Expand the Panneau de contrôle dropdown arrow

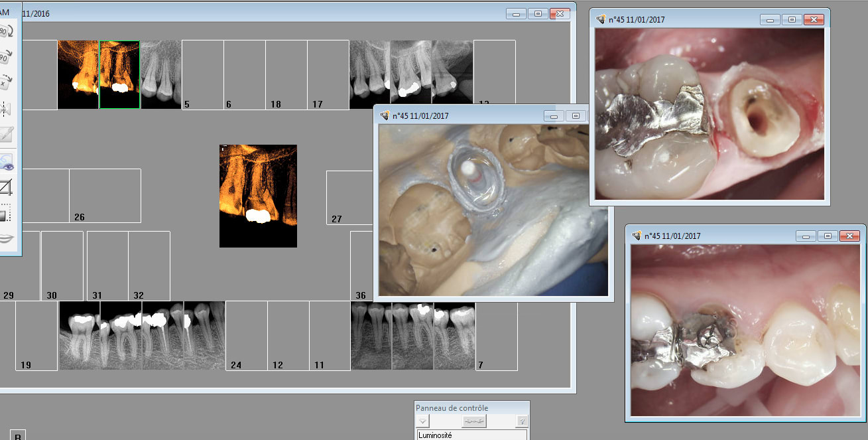[424, 421]
